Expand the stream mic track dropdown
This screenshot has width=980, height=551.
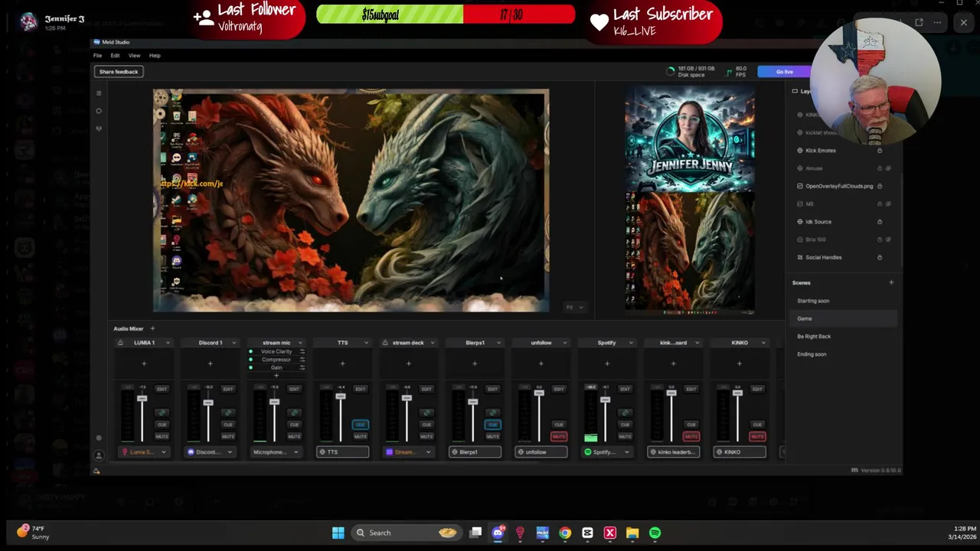[299, 343]
